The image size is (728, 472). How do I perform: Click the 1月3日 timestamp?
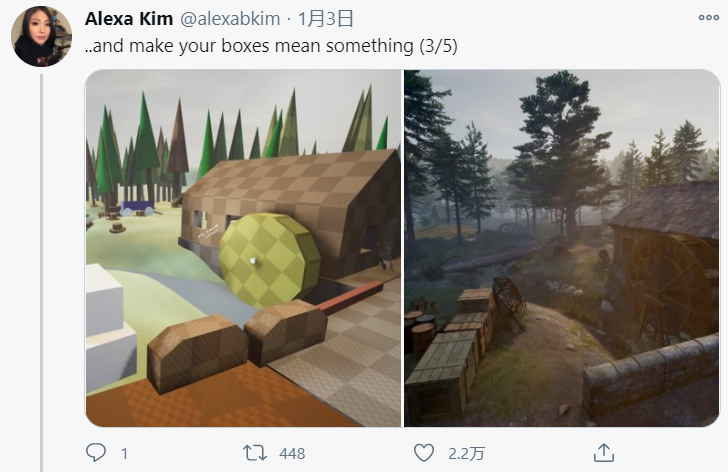pos(325,19)
